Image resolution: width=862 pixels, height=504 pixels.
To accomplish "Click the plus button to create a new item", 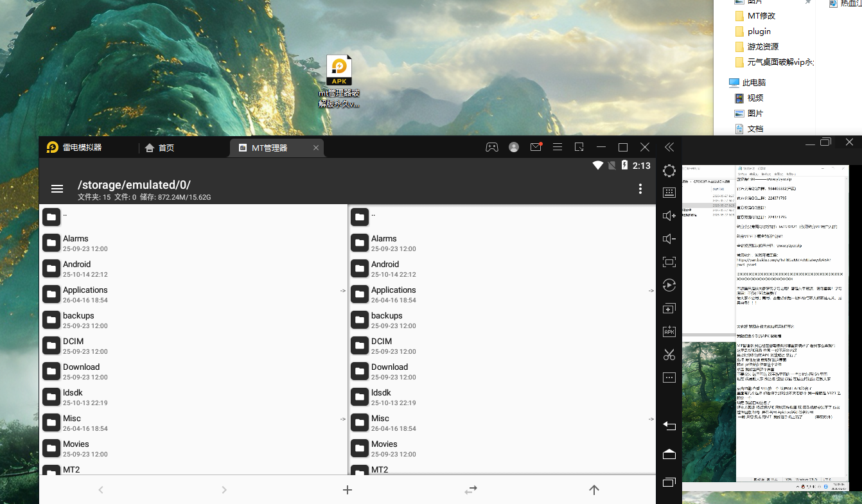I will point(347,490).
